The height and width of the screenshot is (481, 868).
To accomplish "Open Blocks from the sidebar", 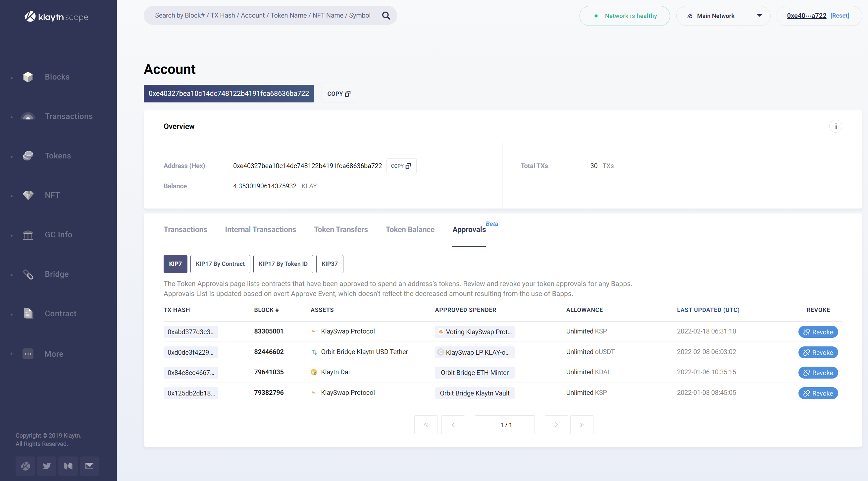I will pos(57,77).
